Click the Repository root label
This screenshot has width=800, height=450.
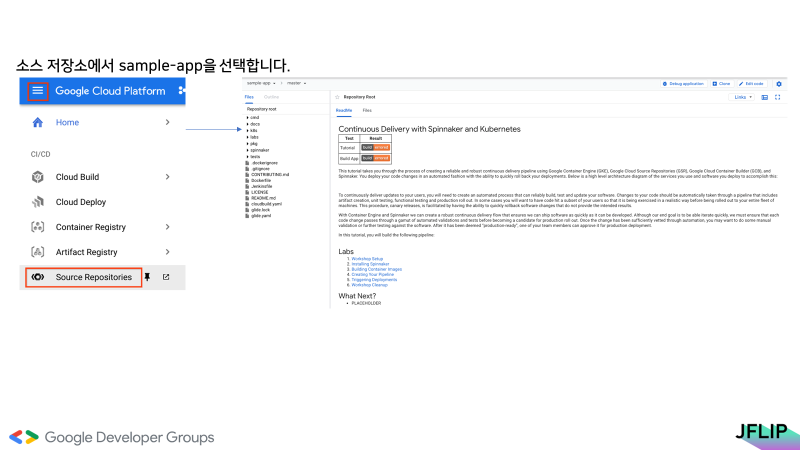tap(261, 109)
